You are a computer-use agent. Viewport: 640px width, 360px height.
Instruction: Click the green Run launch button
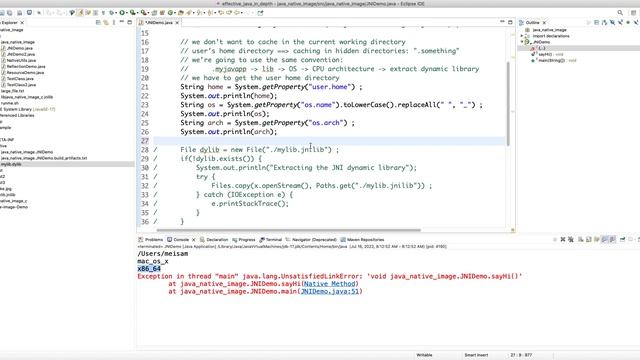coord(122,13)
